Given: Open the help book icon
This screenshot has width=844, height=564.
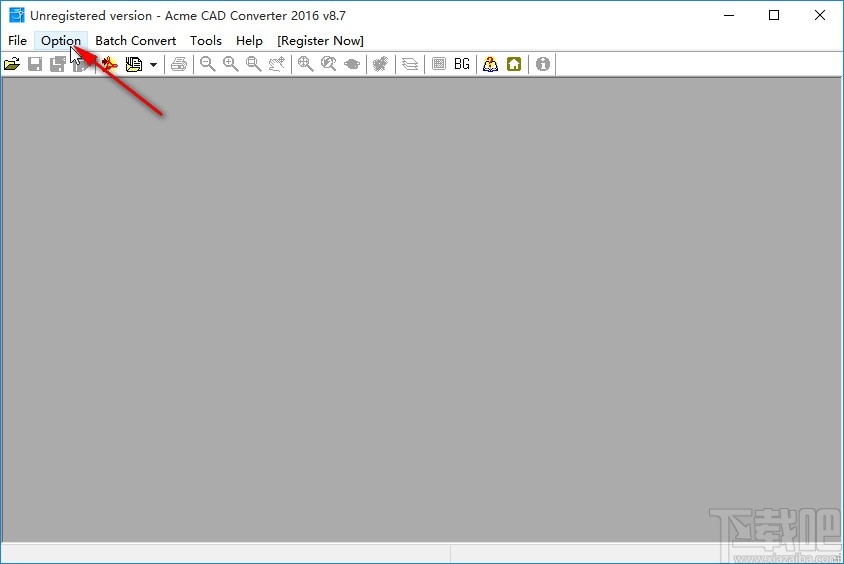Looking at the screenshot, I should pyautogui.click(x=490, y=64).
